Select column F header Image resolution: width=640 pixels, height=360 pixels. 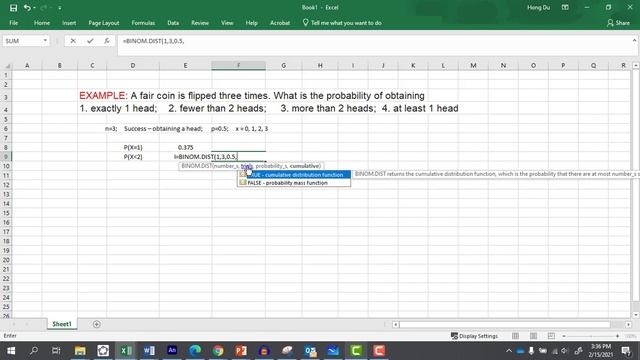click(x=238, y=65)
